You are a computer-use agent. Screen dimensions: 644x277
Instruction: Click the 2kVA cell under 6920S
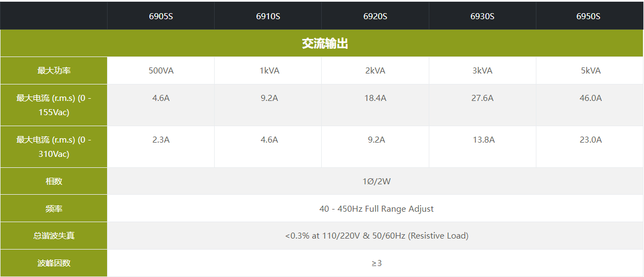(376, 71)
